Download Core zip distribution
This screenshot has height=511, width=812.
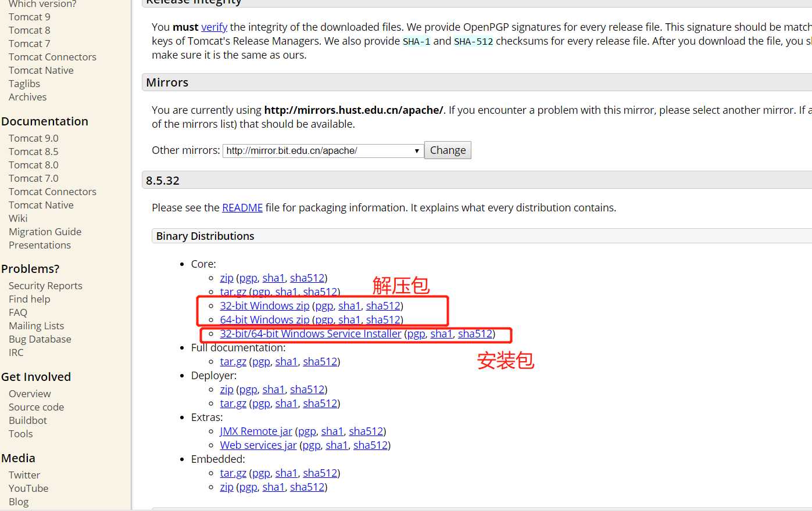click(x=227, y=278)
